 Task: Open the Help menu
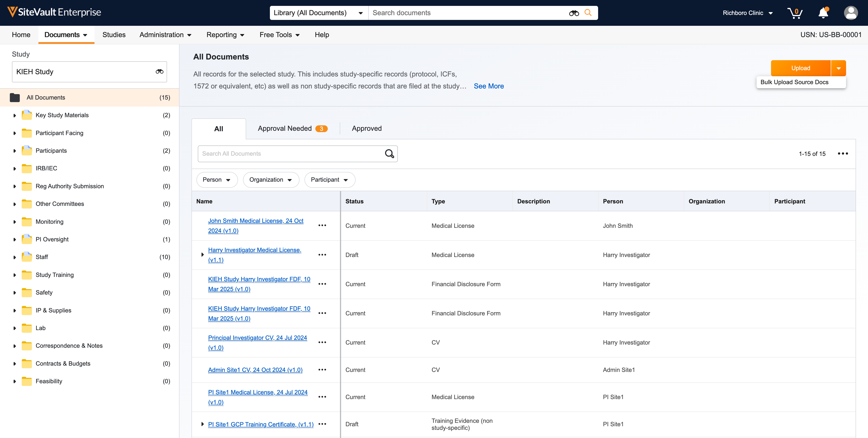coord(322,35)
